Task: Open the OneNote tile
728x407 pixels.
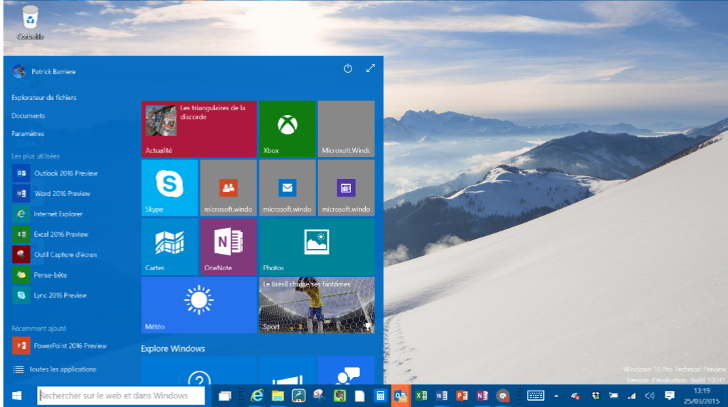Action: click(x=228, y=246)
